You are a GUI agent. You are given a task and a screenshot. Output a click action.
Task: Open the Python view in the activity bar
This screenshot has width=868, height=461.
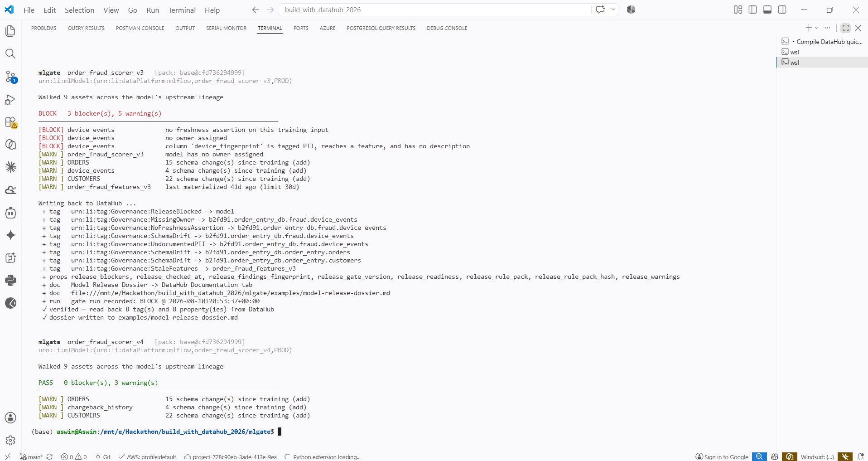tap(10, 281)
